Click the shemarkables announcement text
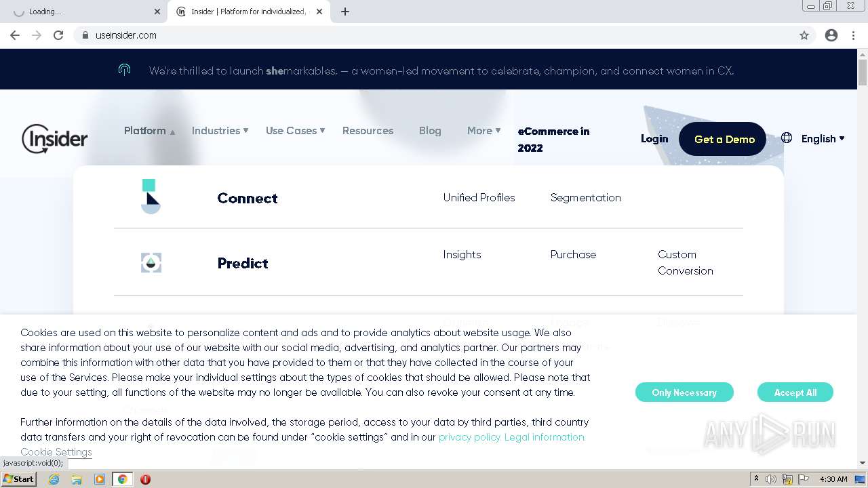Screen dimensions: 868x488 coord(441,70)
